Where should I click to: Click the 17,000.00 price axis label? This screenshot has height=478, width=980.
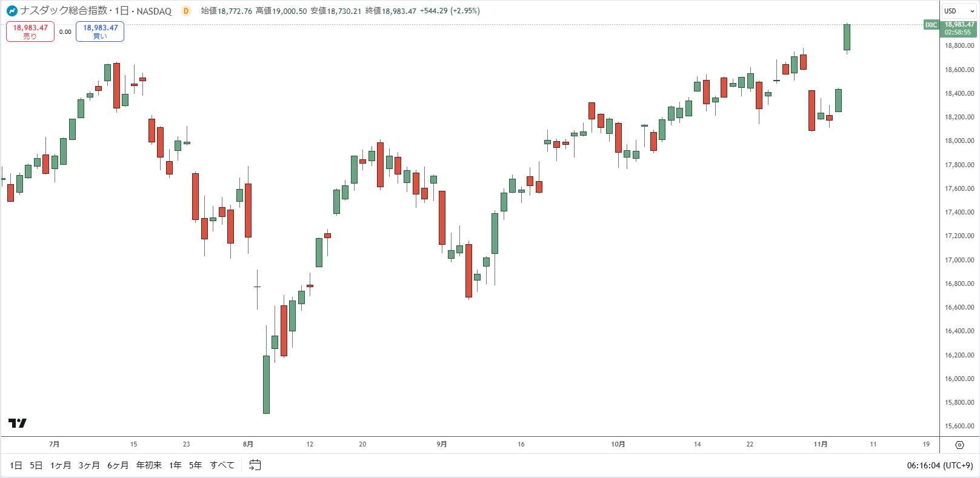[x=959, y=260]
